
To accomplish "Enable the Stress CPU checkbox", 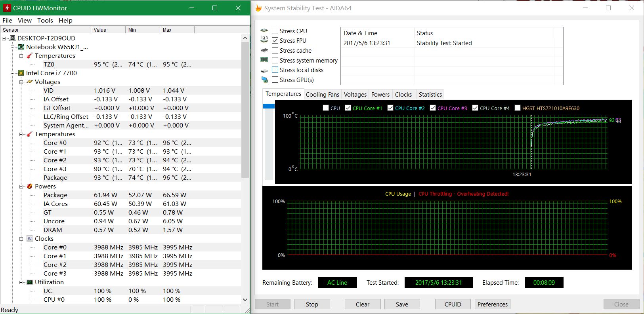I will (275, 31).
